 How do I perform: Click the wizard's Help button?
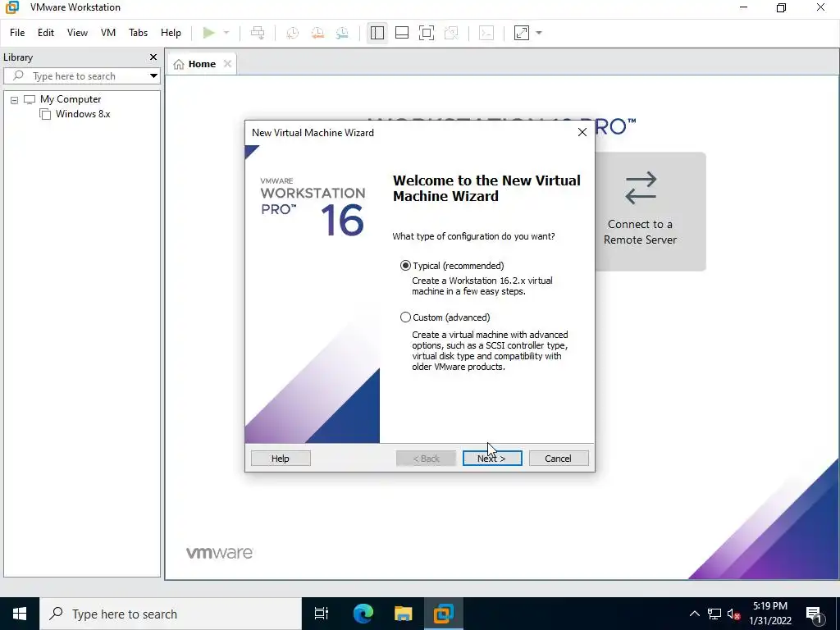(281, 458)
